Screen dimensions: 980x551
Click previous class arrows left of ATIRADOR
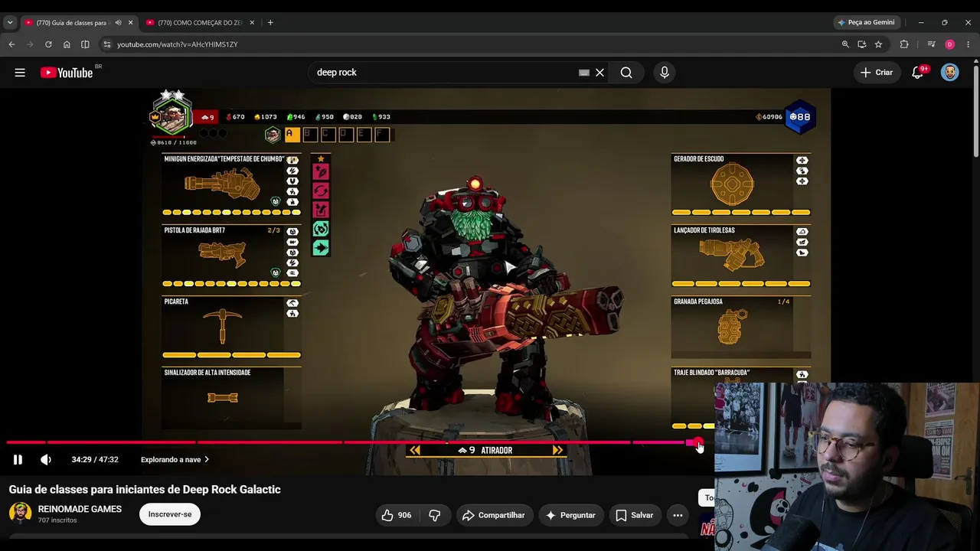coord(414,450)
